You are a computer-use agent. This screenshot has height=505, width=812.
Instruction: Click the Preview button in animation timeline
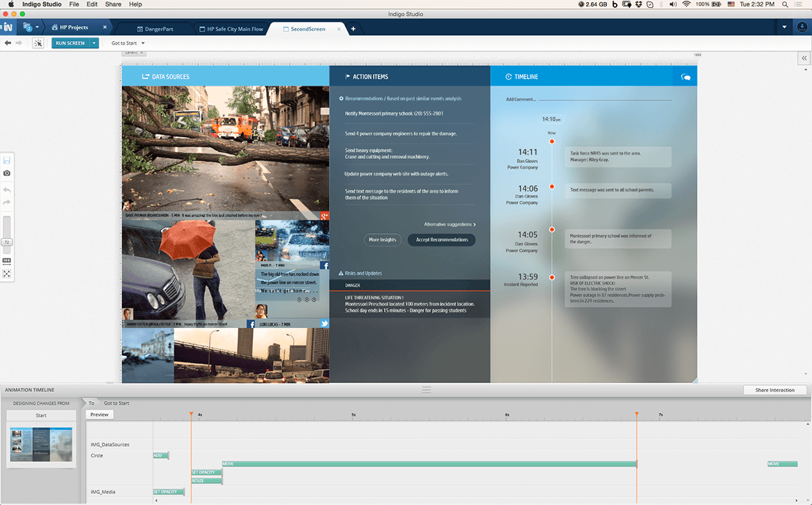coord(99,414)
